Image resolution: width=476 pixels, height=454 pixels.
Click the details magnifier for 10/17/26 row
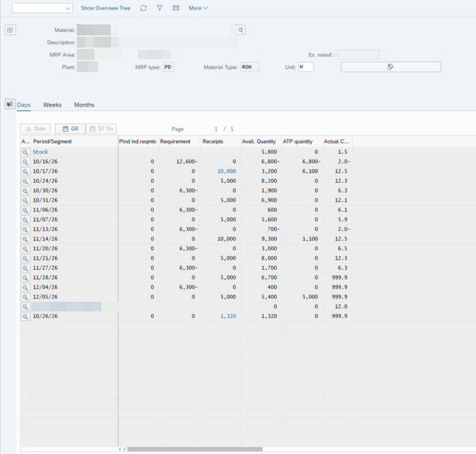[x=25, y=171]
